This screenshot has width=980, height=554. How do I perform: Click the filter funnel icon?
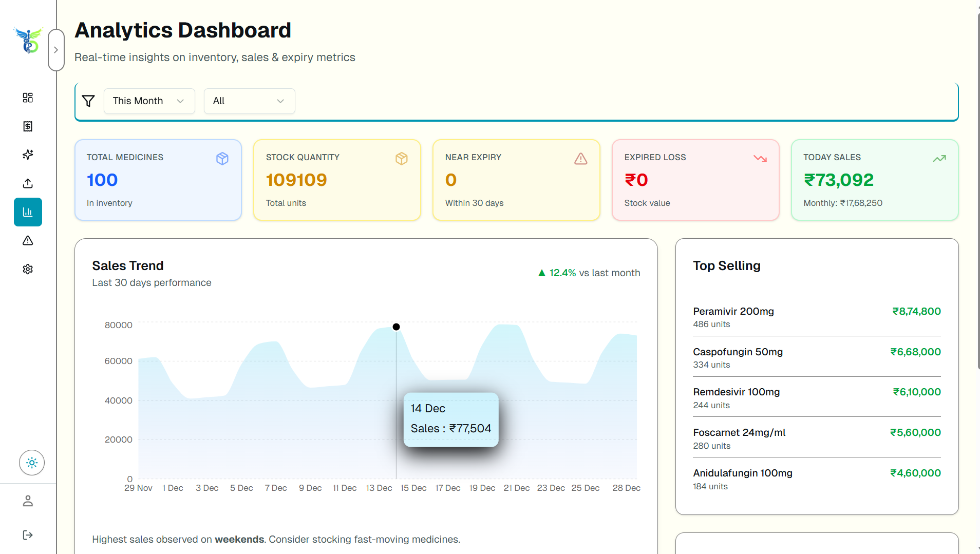88,101
